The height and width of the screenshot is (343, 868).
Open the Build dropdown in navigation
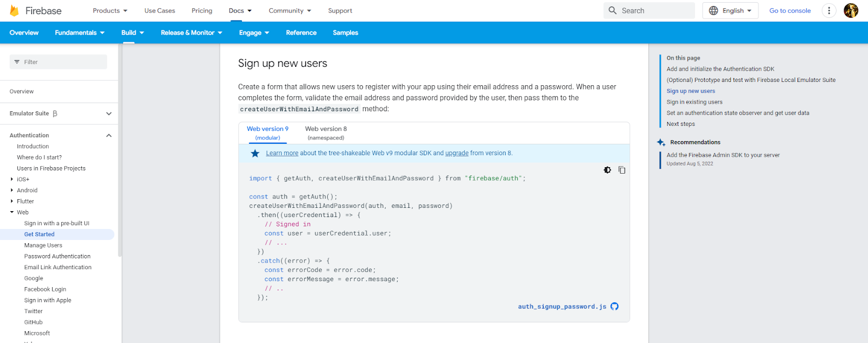132,33
